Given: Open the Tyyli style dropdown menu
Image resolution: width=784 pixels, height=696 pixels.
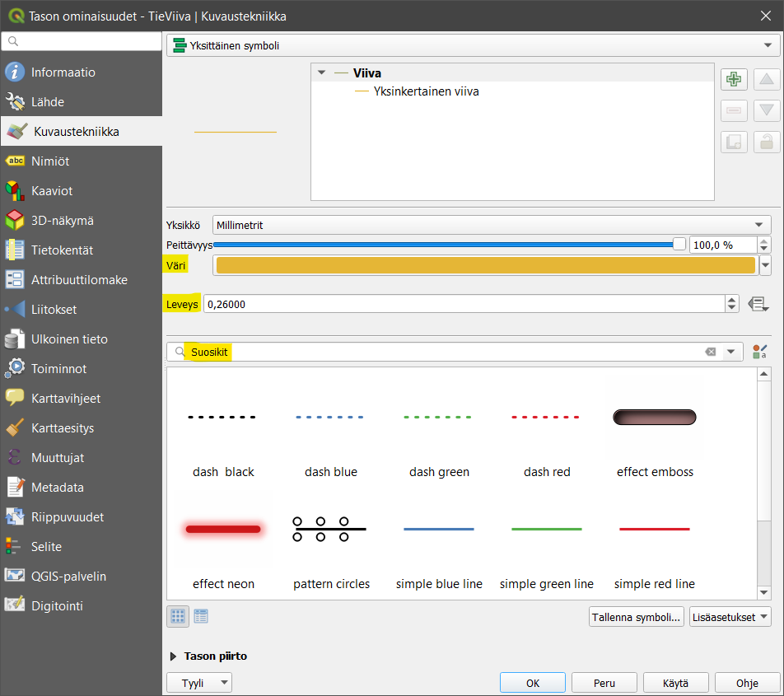Looking at the screenshot, I should [199, 683].
